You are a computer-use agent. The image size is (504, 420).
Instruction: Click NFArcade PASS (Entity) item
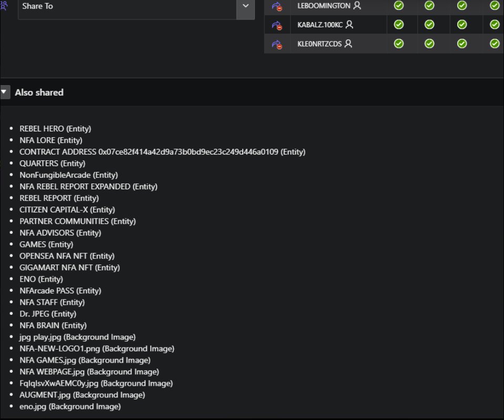click(x=60, y=291)
